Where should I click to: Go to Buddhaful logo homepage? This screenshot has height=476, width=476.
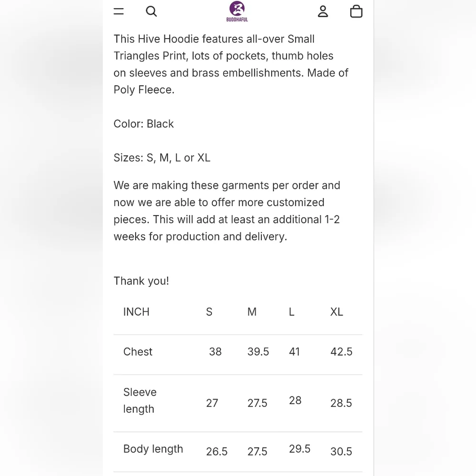[x=237, y=11]
